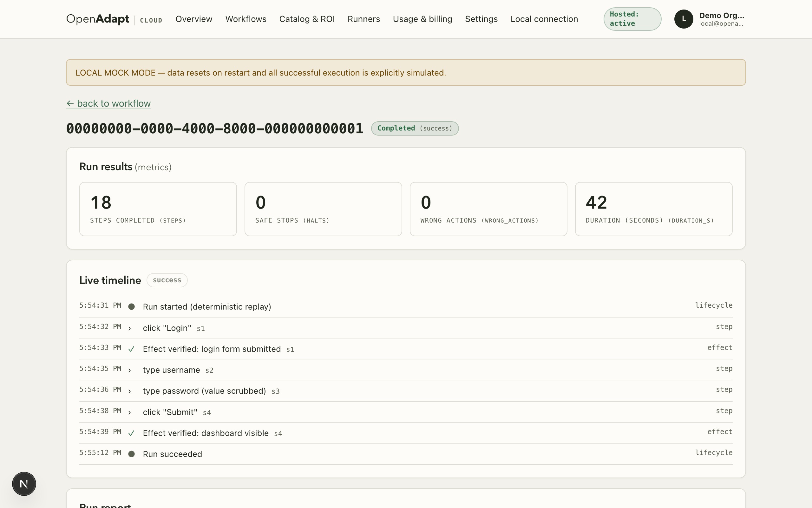
Task: Click the Run started lifecycle dot
Action: pos(132,307)
